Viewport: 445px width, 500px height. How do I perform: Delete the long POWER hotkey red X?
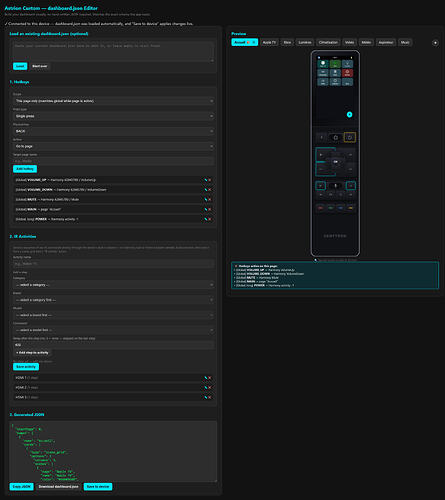(210, 219)
